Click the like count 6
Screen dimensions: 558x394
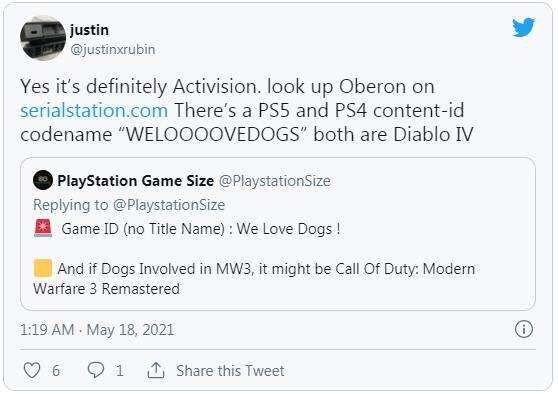click(x=56, y=371)
